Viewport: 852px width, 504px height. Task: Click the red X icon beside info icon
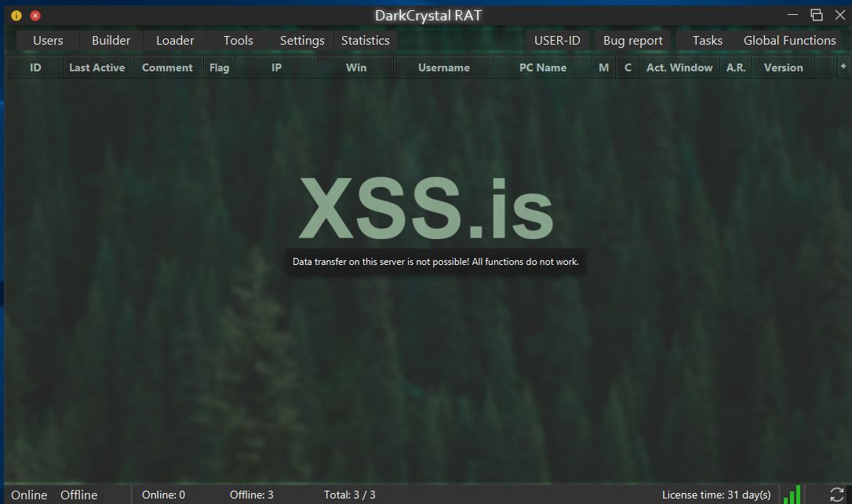click(35, 16)
